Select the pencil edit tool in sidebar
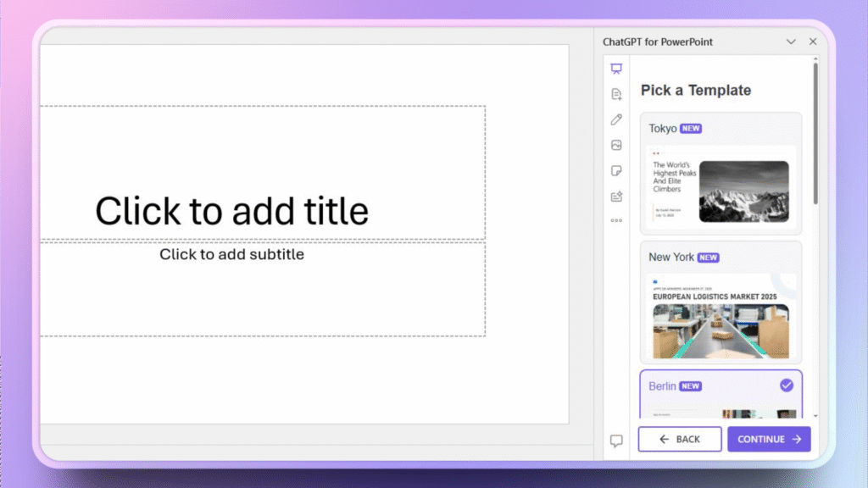The height and width of the screenshot is (488, 868). [x=616, y=119]
